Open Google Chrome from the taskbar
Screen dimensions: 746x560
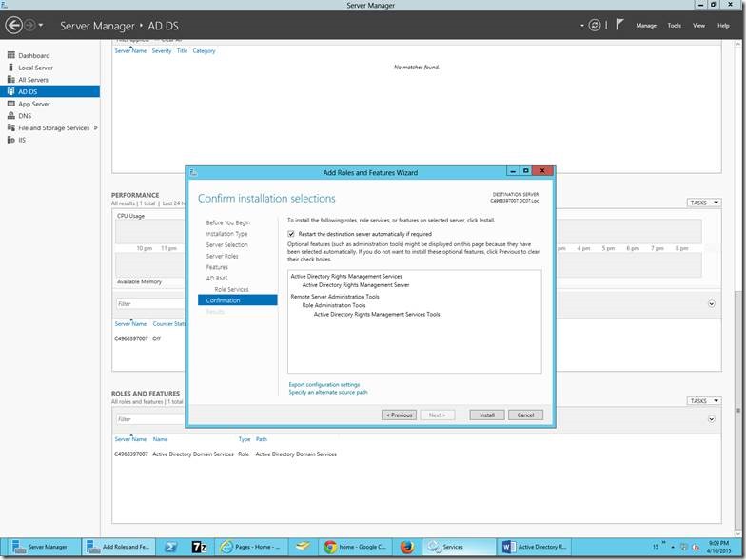point(356,548)
